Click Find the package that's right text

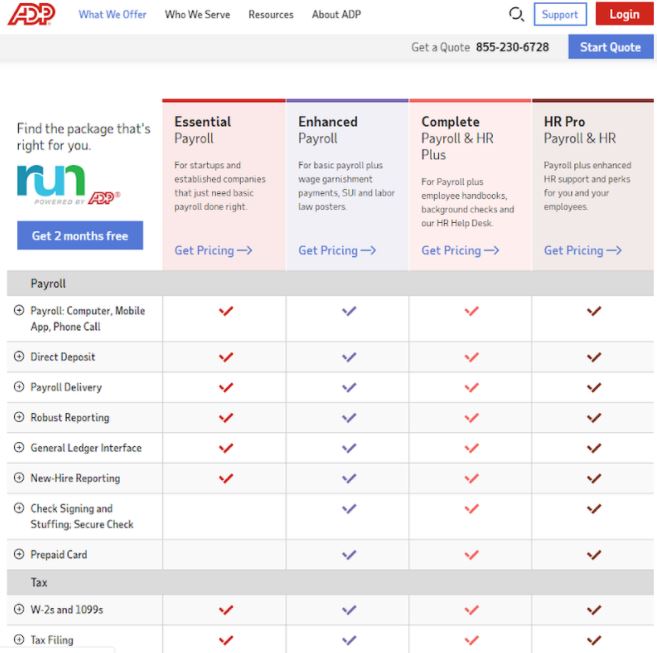pyautogui.click(x=83, y=137)
